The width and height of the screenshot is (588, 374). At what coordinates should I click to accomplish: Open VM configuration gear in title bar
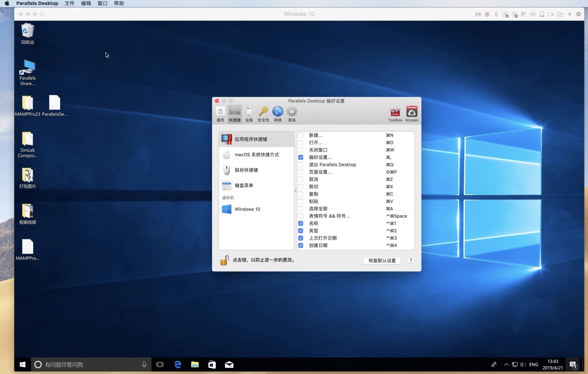(x=579, y=14)
